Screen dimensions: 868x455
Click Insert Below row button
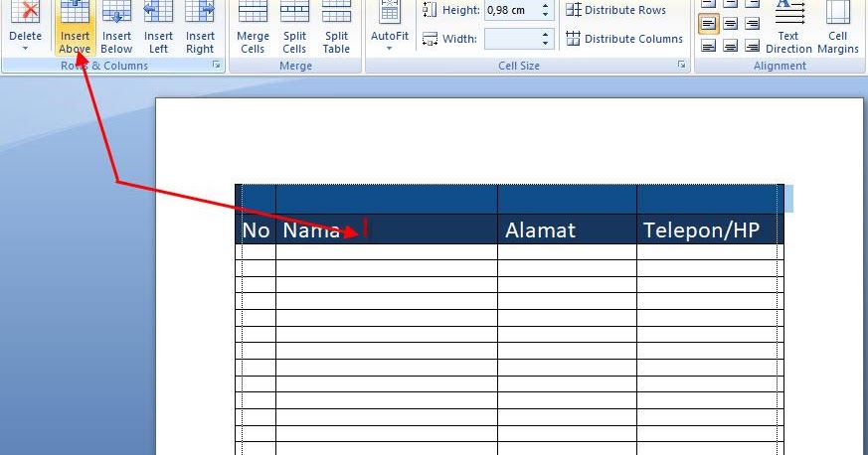116,28
